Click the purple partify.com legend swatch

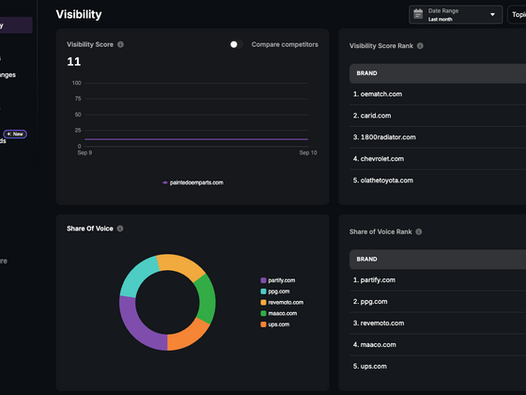click(x=263, y=280)
